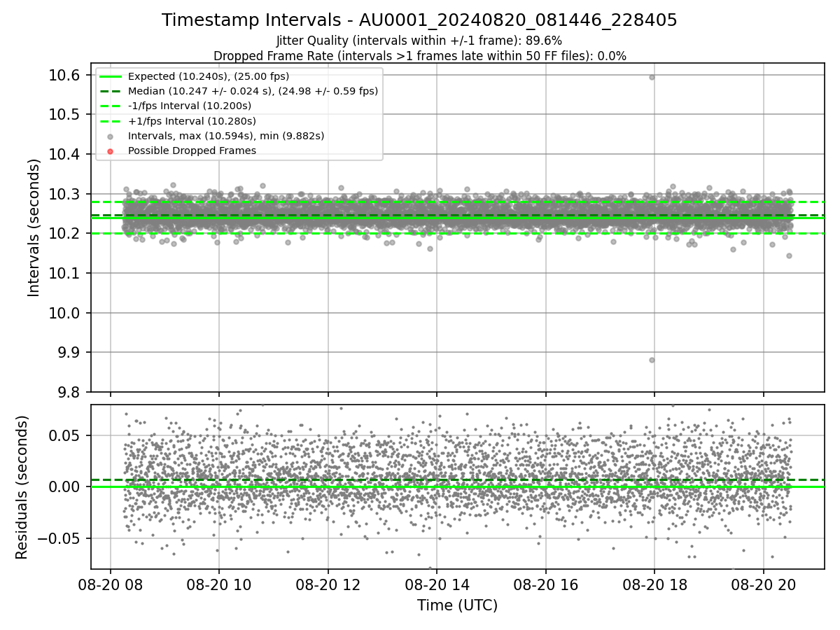Select the Dropped Frame Rate 0.0% subtitle
Viewport: 840px width, 630px height.
(419, 55)
